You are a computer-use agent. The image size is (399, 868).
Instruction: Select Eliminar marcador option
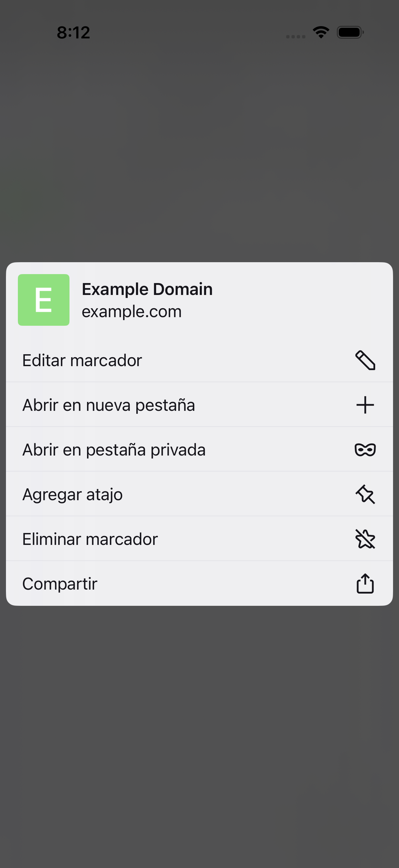point(199,539)
